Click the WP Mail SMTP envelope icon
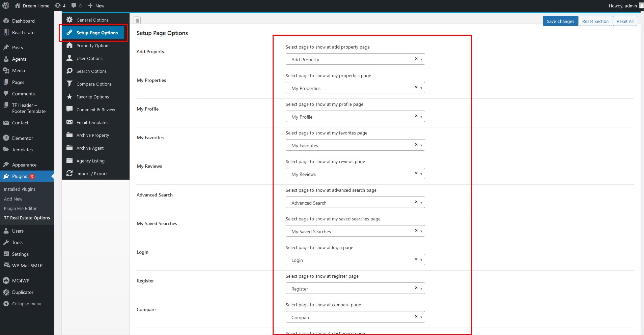 click(x=6, y=265)
